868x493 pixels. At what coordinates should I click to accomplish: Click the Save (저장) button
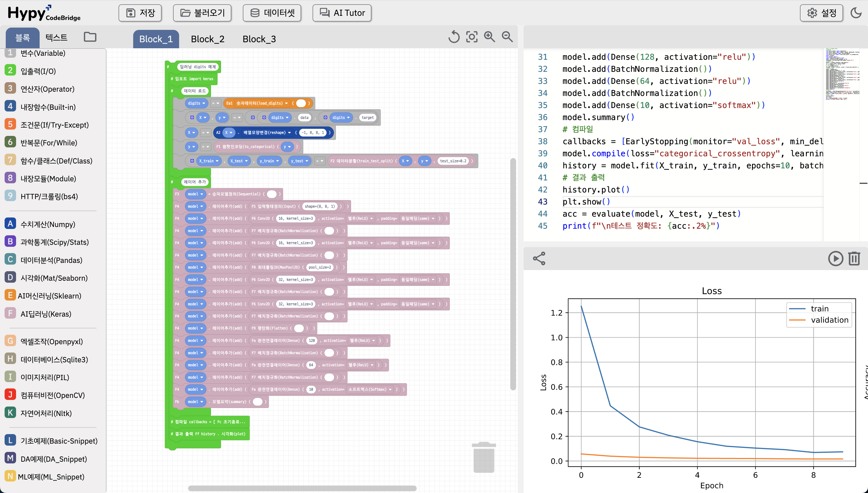140,13
